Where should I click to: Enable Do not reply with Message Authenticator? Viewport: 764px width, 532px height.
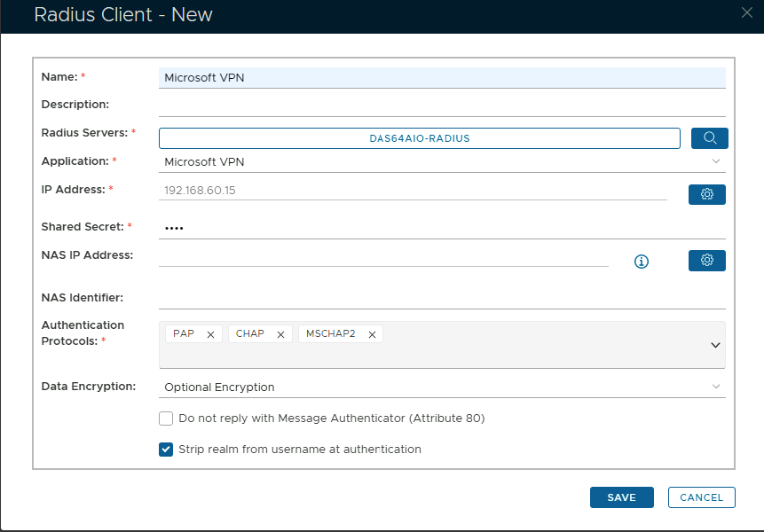click(166, 419)
